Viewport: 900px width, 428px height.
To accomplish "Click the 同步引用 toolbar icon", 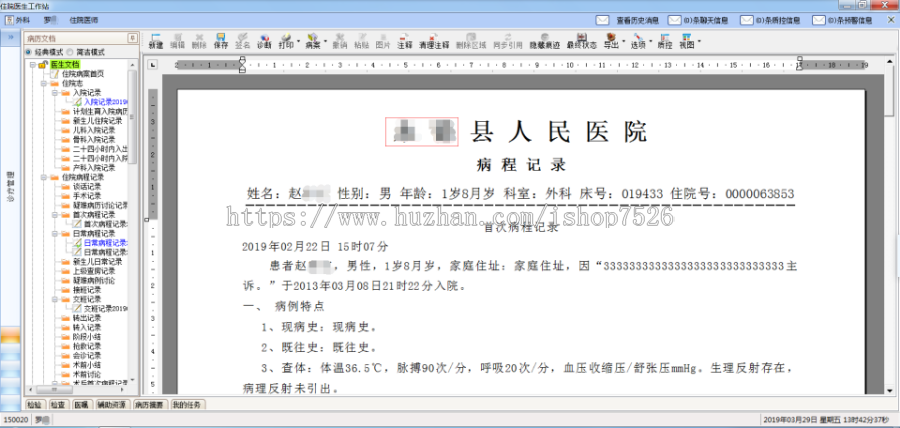I will pyautogui.click(x=508, y=41).
